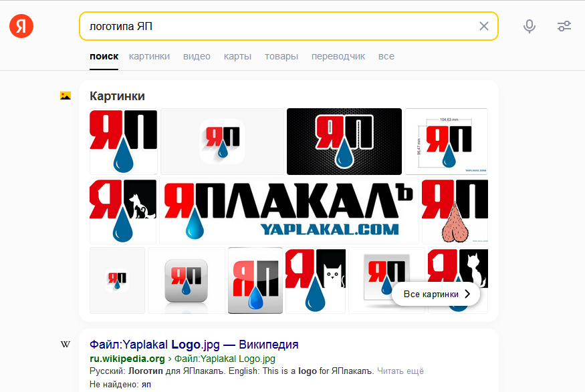Viewport: 585px width, 392px height.
Task: Clear the search query with X icon
Action: coord(484,26)
